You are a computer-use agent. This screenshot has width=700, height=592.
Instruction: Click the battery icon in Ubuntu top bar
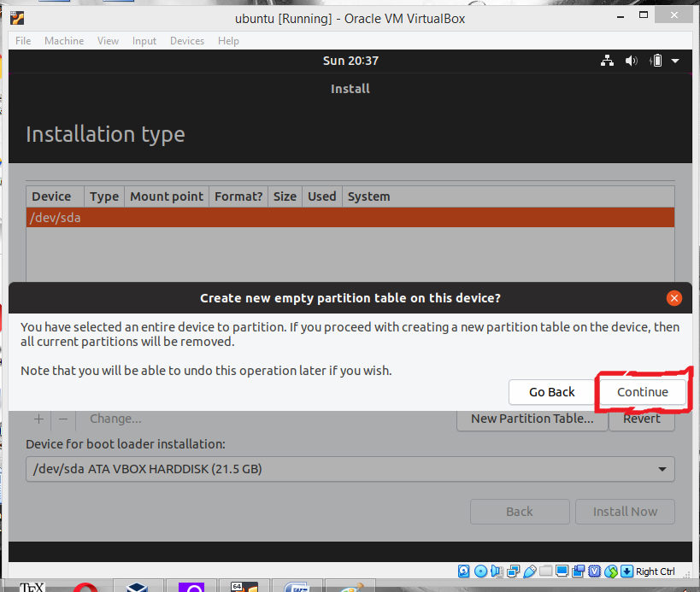coord(656,61)
